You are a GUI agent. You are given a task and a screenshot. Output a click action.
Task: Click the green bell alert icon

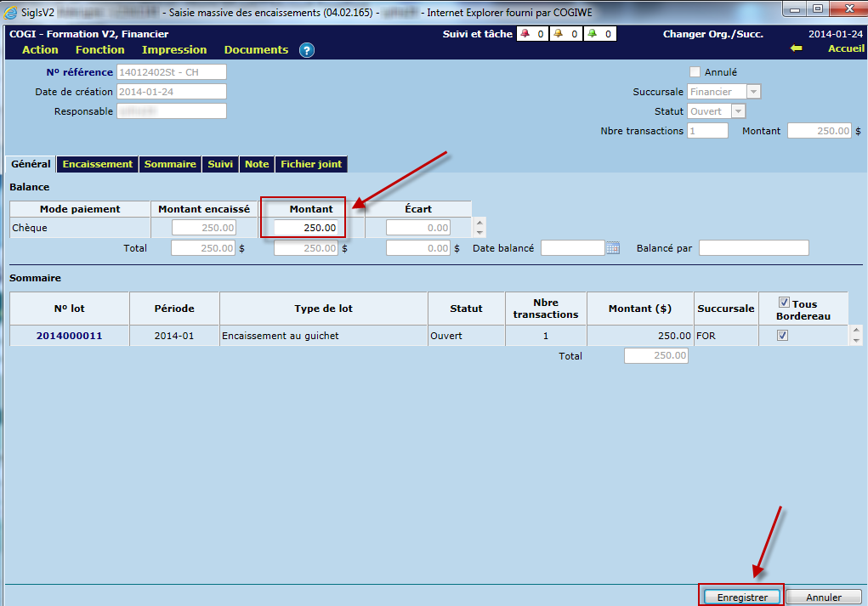592,34
